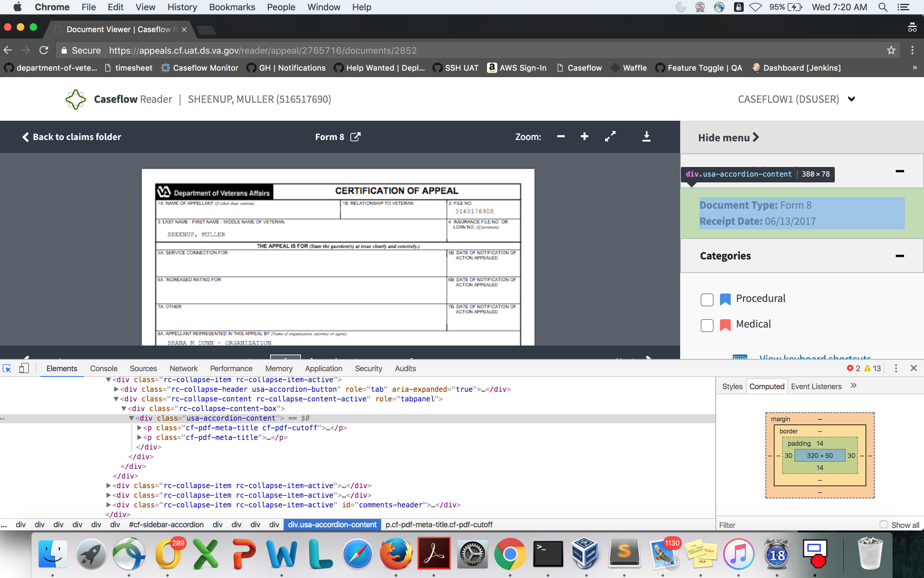
Task: Open the Feature Toggle | QA bookmark
Action: pyautogui.click(x=699, y=68)
